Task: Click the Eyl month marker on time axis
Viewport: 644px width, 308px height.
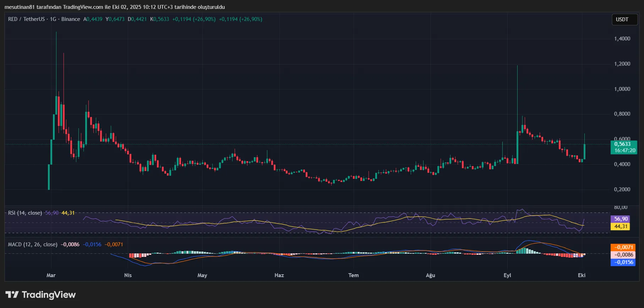Action: coord(507,275)
